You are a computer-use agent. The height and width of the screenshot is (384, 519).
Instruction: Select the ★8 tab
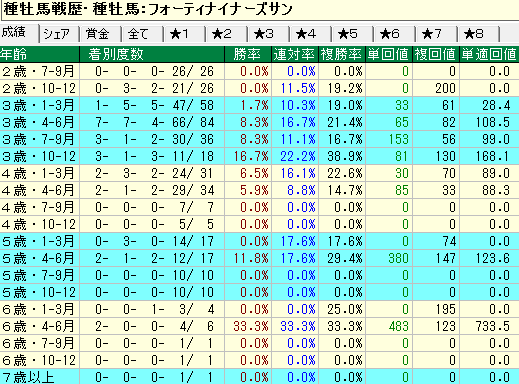[478, 34]
